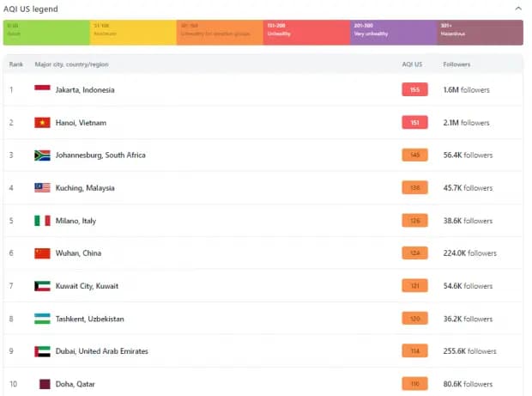Open Johannesburg, South Africa city page

coord(100,155)
